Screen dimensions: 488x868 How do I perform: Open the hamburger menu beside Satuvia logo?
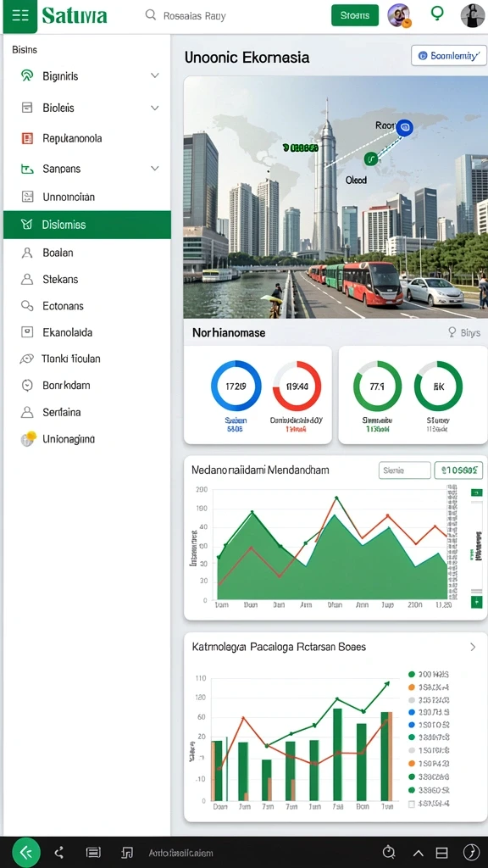tap(20, 15)
